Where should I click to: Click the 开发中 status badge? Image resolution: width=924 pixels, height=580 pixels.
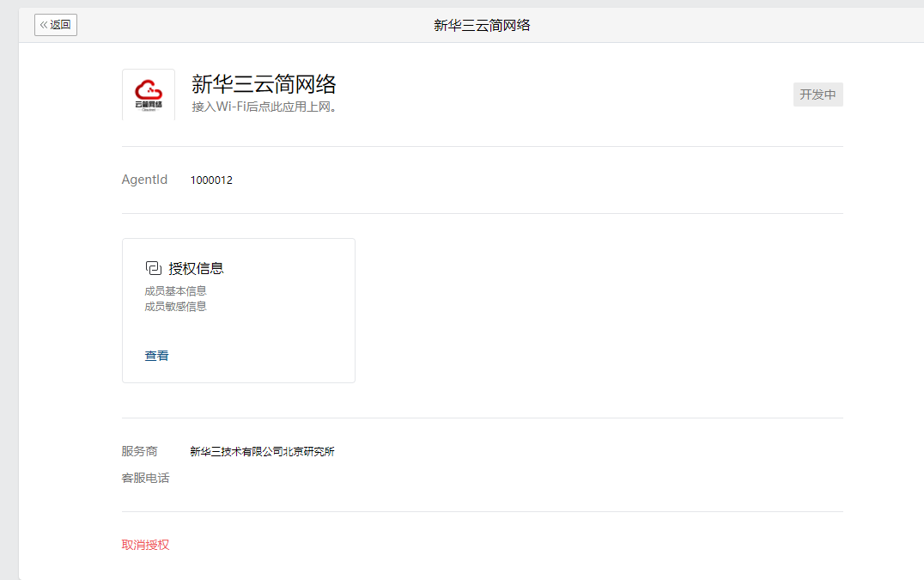(818, 95)
